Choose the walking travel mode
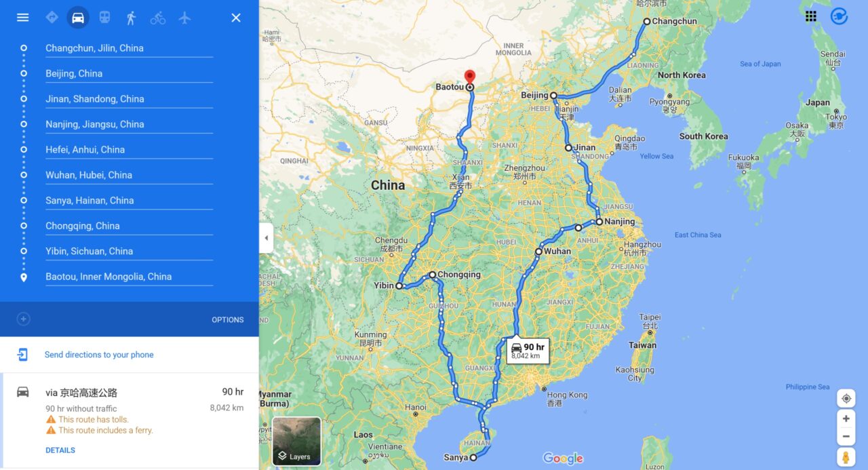 131,18
